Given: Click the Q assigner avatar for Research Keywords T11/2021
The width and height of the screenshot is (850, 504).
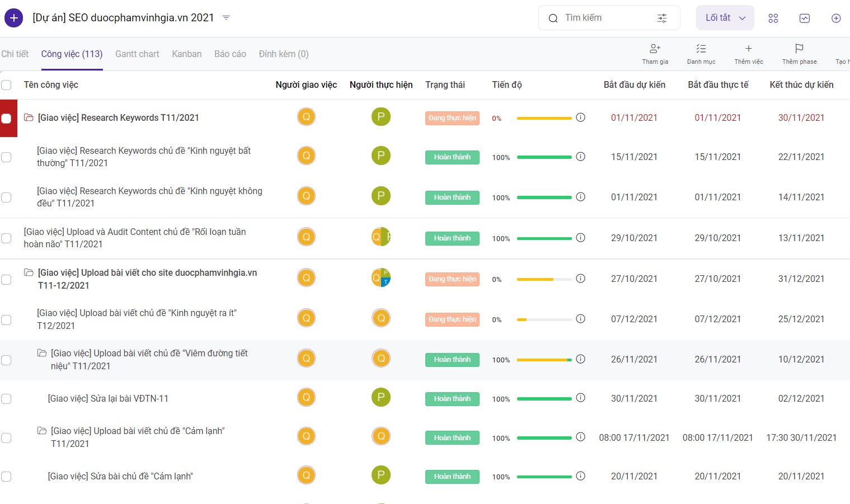Looking at the screenshot, I should (306, 117).
